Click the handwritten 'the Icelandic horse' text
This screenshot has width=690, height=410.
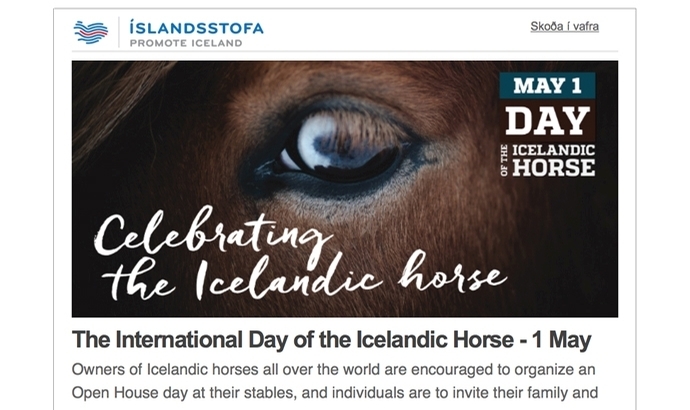click(x=304, y=277)
